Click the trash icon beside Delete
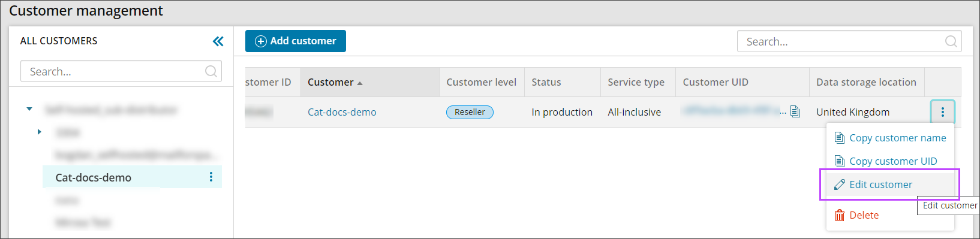980x239 pixels. point(840,215)
